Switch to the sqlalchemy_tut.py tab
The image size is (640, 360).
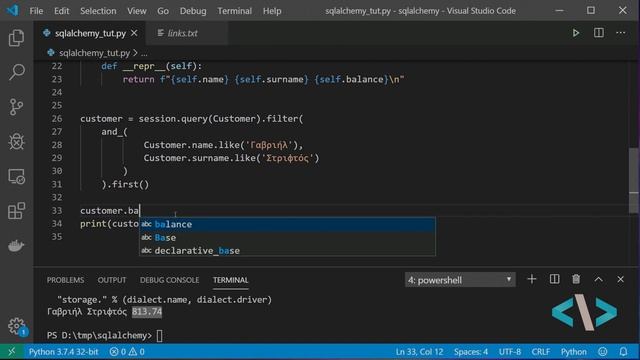coord(90,33)
